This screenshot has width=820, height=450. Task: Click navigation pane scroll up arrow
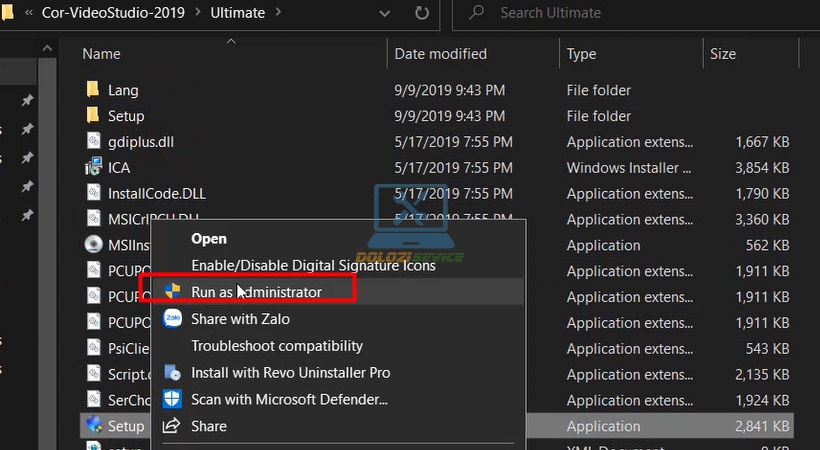(47, 49)
